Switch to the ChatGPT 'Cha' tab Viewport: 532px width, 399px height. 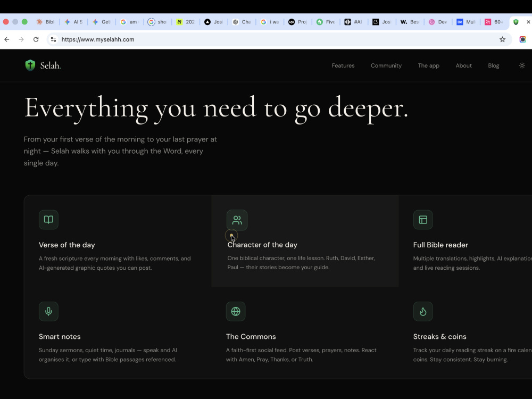[242, 22]
